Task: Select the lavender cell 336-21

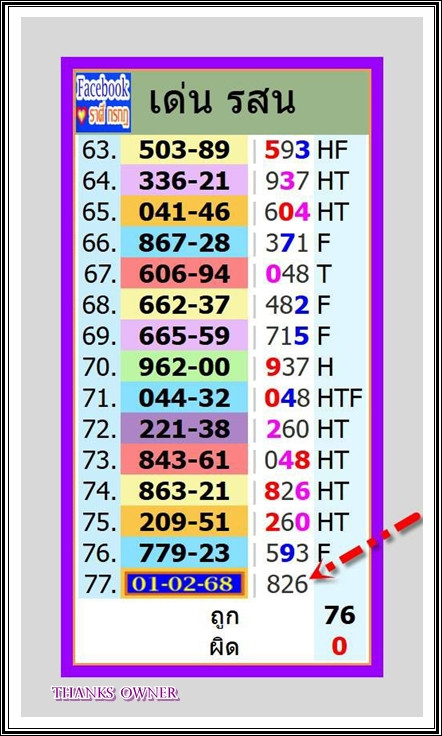Action: [184, 181]
